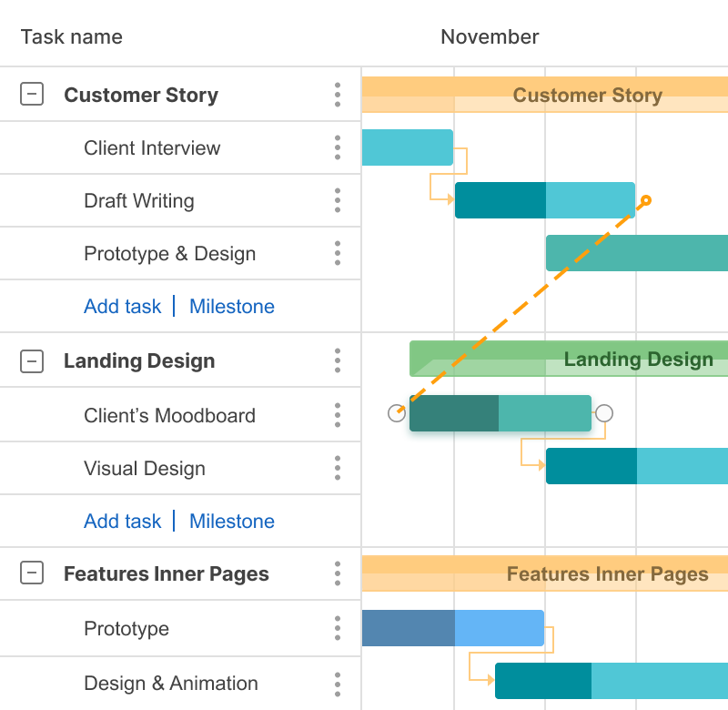Collapse the Landing Design group
The height and width of the screenshot is (710, 728).
click(32, 360)
